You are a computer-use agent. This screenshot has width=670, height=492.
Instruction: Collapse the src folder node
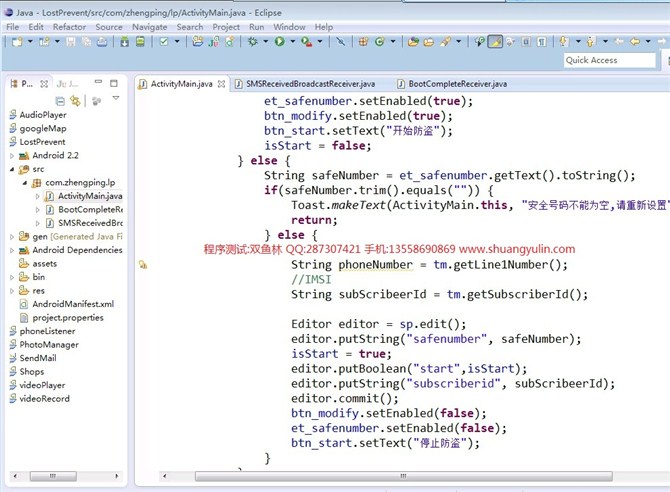(12, 169)
